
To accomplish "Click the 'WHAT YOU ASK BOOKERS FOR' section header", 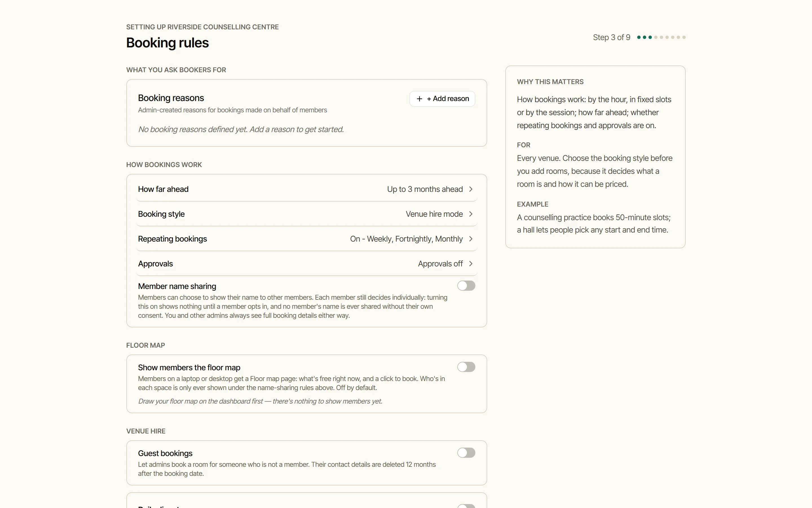I will click(176, 70).
